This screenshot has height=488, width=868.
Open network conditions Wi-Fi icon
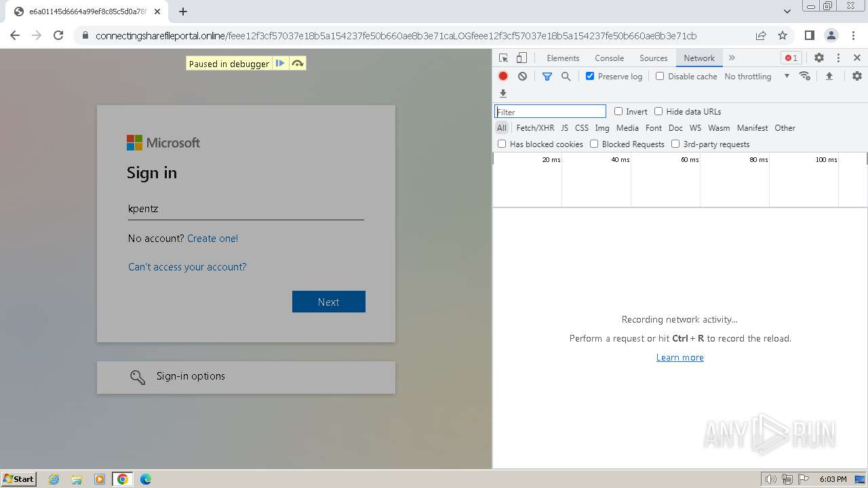pos(805,76)
